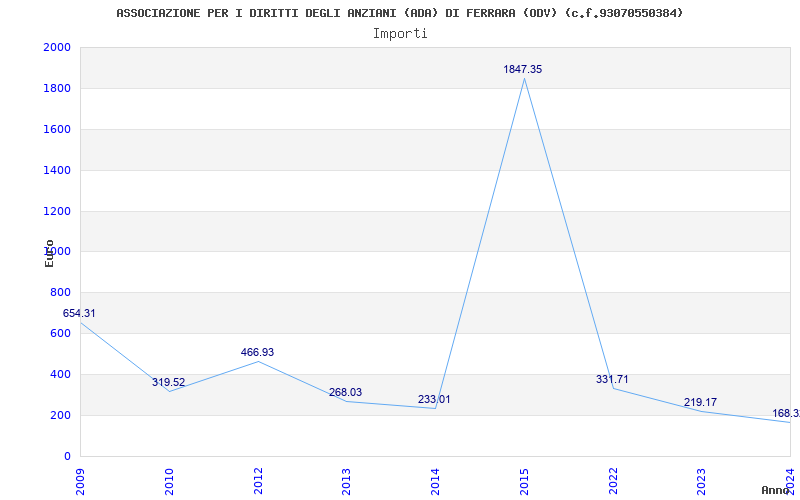Click the 1800 y-axis tick label
The width and height of the screenshot is (800, 500).
(57, 88)
